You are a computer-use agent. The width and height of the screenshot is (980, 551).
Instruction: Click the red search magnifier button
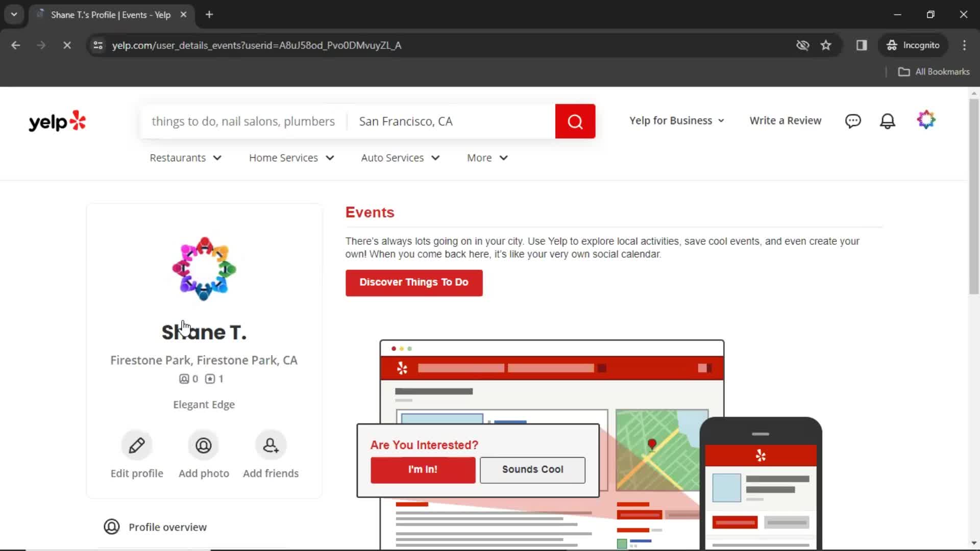575,121
